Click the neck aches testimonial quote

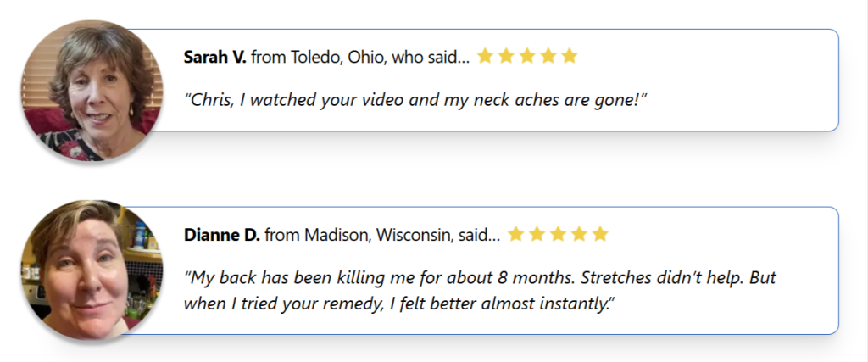[x=415, y=100]
